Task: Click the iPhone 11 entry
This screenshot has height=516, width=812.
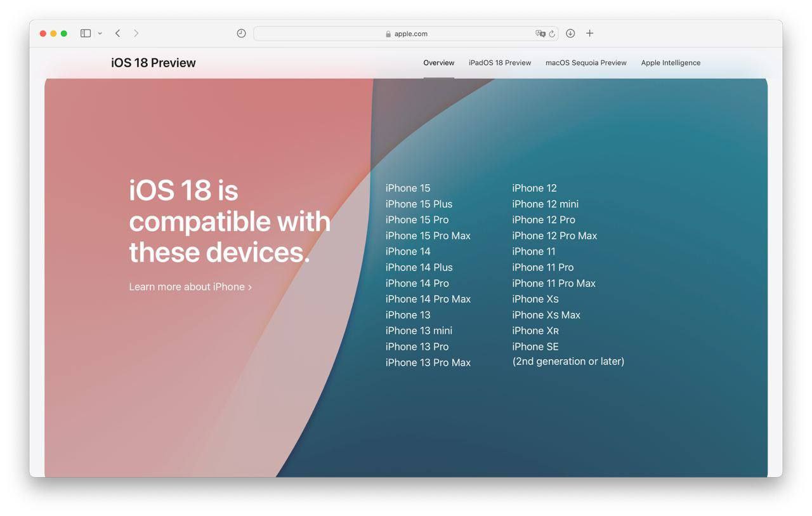Action: (x=534, y=251)
